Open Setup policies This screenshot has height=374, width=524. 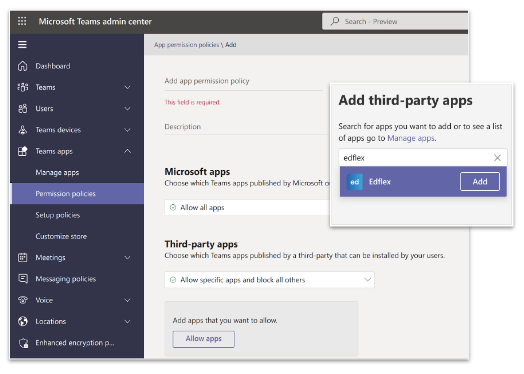tap(58, 215)
